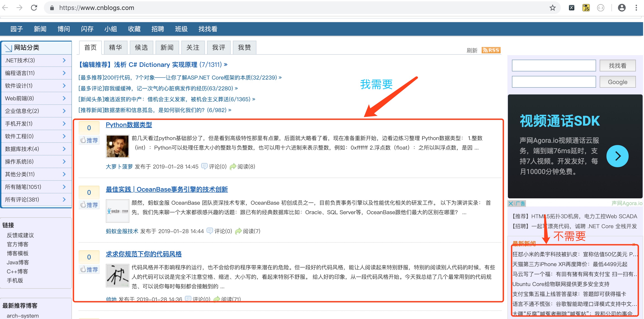644x319 pixels.
Task: Open the Python数据类型 post title
Action: click(128, 125)
